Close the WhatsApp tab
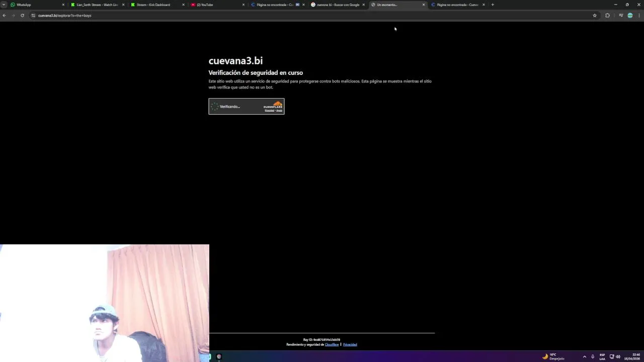Image resolution: width=644 pixels, height=362 pixels. tap(63, 5)
